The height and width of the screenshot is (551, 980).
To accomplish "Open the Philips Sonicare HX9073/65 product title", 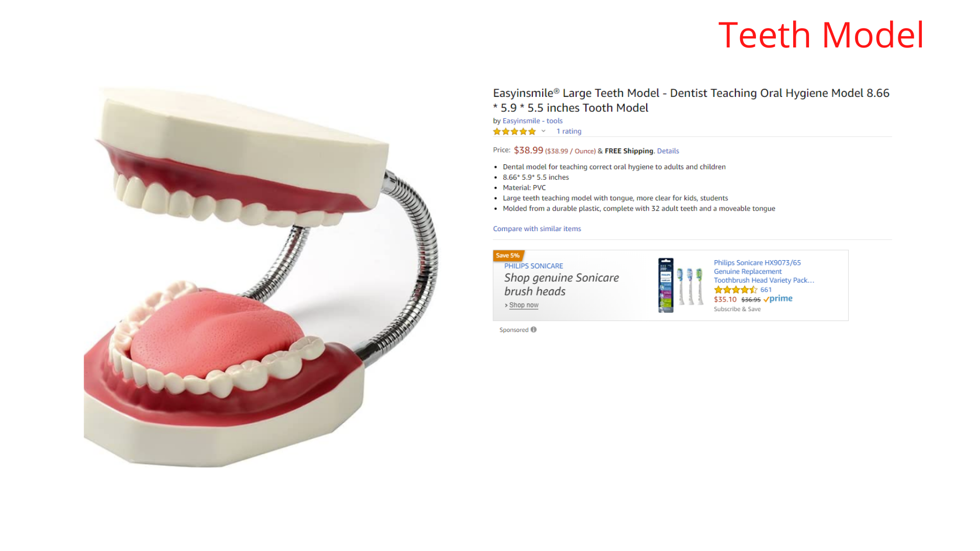I will coord(764,271).
